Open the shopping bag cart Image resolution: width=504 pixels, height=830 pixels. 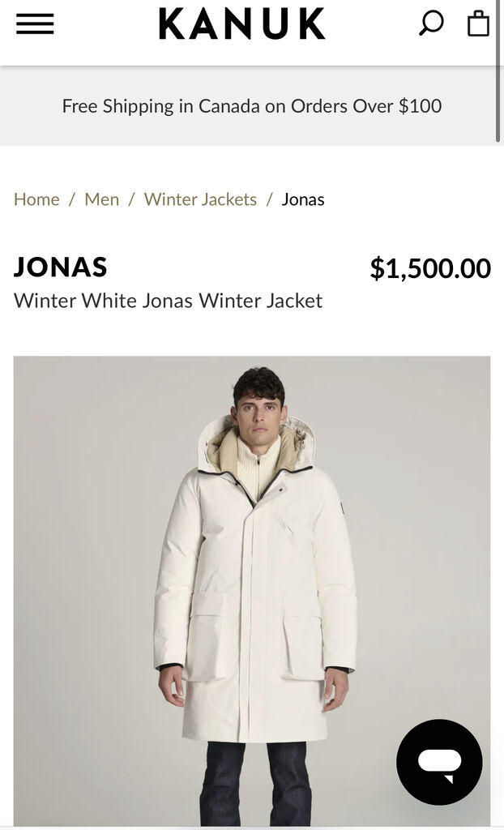[x=478, y=24]
